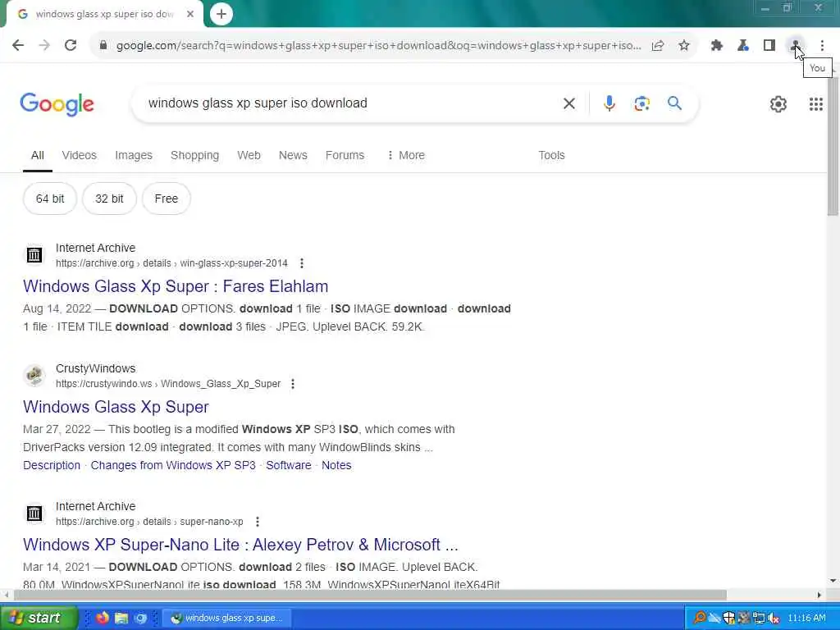Viewport: 840px width, 630px height.
Task: Click the search query input field
Action: click(348, 103)
